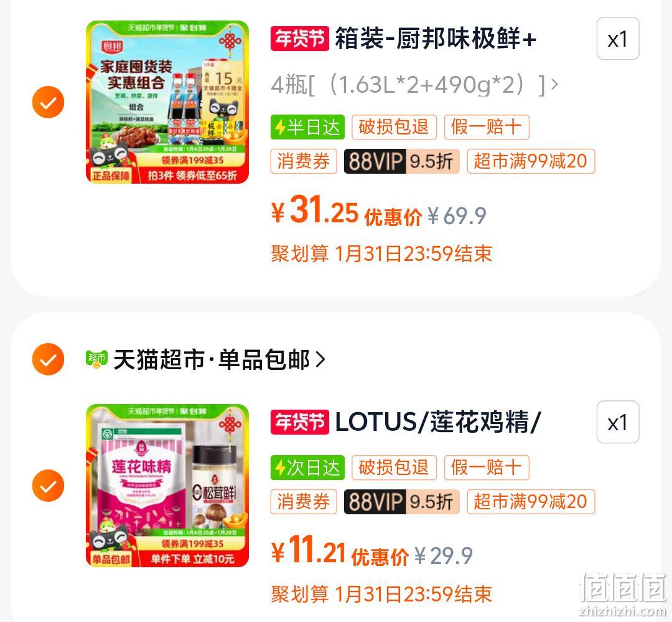Change quantity x1 for 厨邦味极鲜
The image size is (672, 622).
(618, 39)
